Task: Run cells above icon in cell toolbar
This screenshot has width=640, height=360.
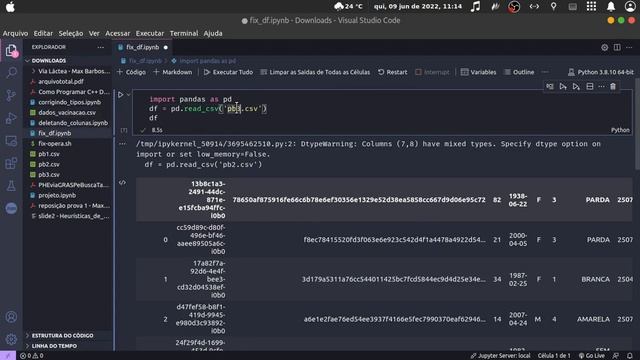Action: 563,87
